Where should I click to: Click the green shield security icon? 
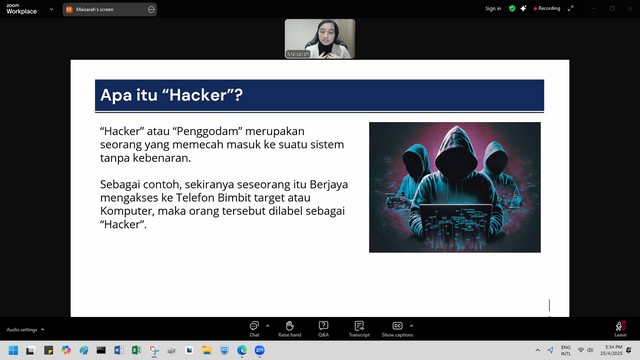click(512, 8)
